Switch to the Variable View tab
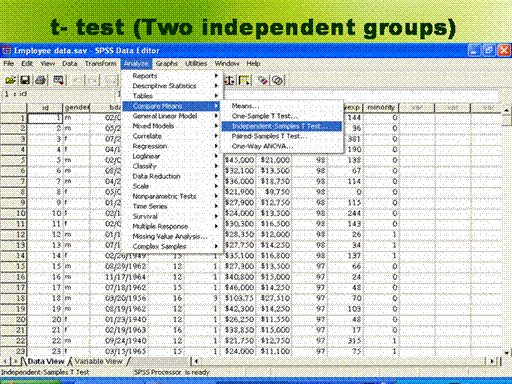 (x=98, y=361)
